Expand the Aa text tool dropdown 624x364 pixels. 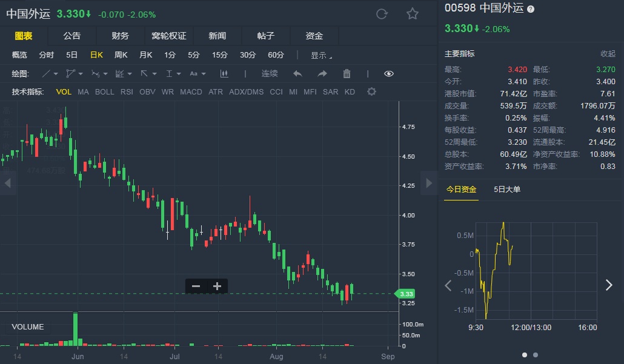204,74
